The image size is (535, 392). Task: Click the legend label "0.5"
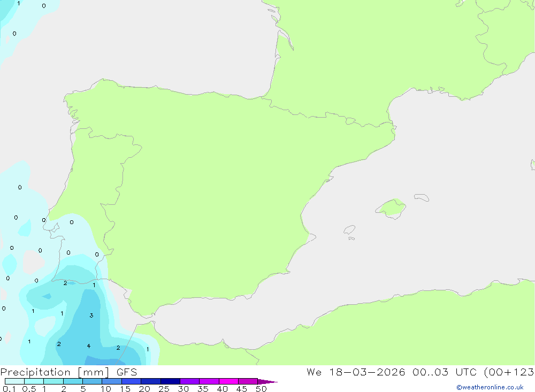tap(29, 389)
